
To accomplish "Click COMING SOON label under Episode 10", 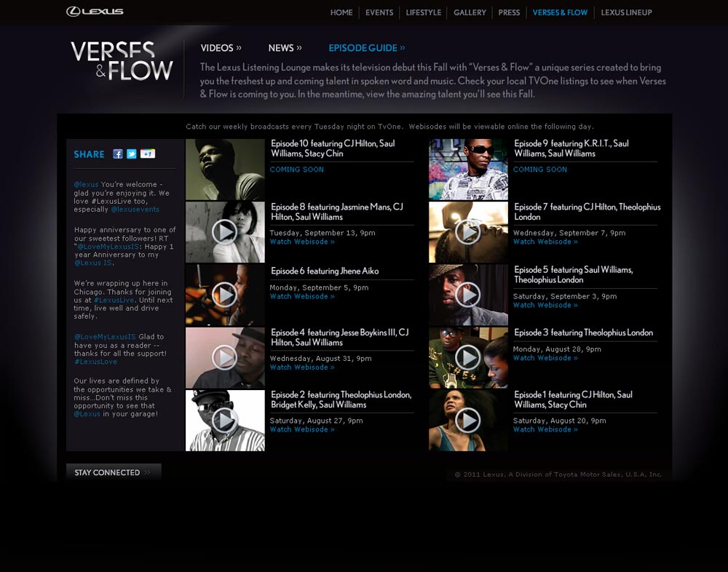I will tap(297, 170).
